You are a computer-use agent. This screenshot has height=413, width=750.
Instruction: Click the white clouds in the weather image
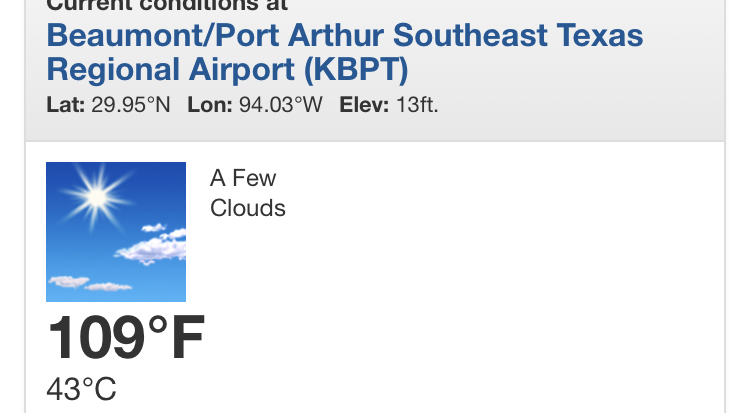[148, 245]
